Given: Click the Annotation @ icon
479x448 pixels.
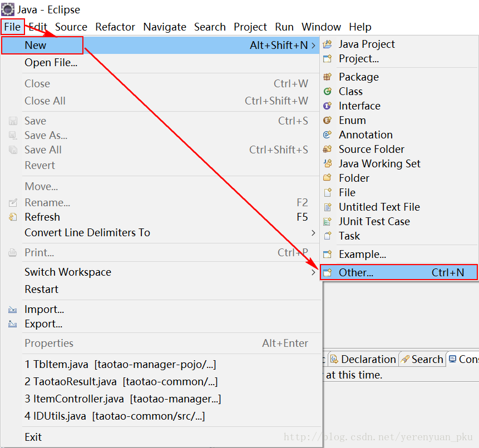Looking at the screenshot, I should 328,135.
